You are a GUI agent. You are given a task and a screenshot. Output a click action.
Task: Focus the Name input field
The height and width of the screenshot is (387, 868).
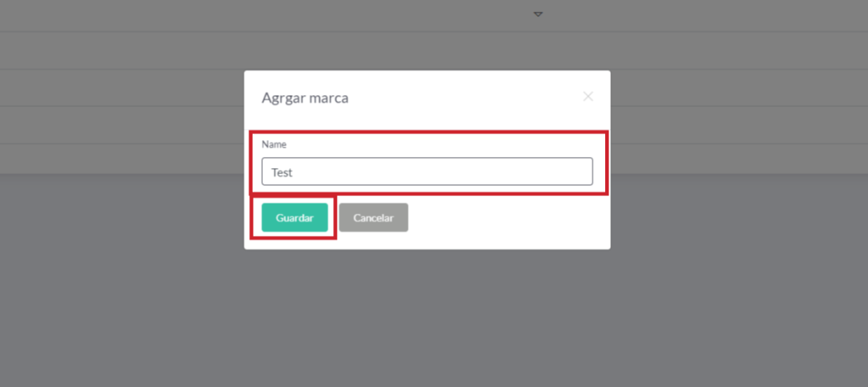click(x=427, y=171)
